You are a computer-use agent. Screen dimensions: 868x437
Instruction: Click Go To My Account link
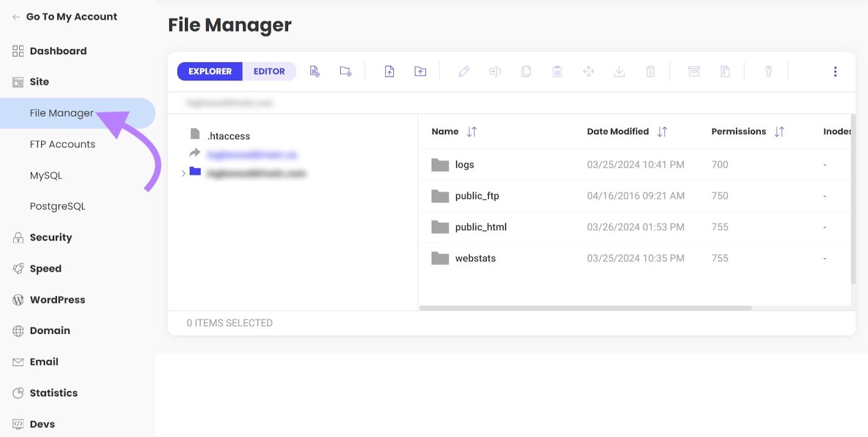coord(72,17)
